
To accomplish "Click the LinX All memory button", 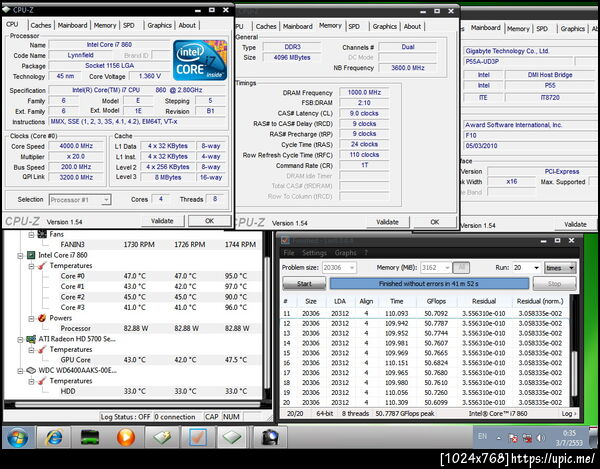I will coord(461,268).
